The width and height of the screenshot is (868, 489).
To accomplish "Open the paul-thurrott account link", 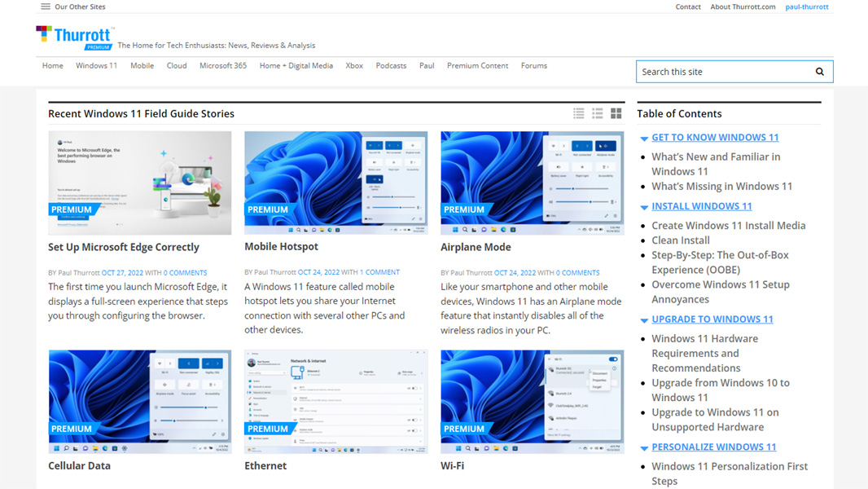I will coord(806,7).
